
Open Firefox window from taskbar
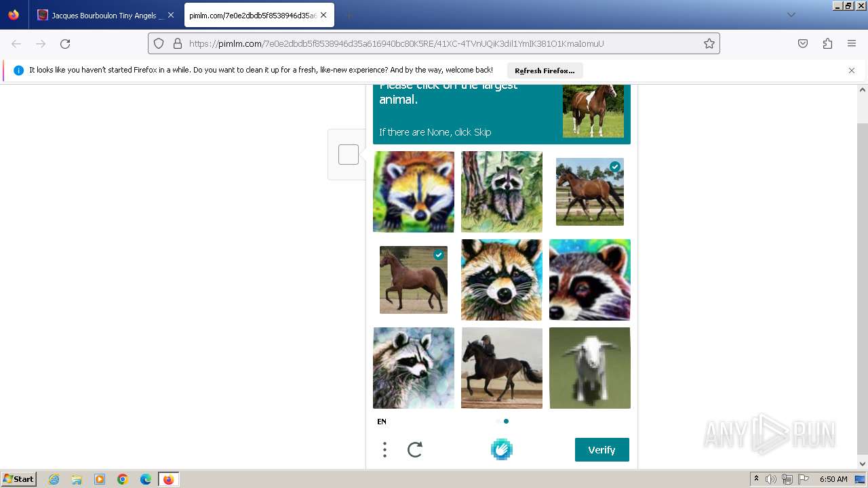(168, 479)
